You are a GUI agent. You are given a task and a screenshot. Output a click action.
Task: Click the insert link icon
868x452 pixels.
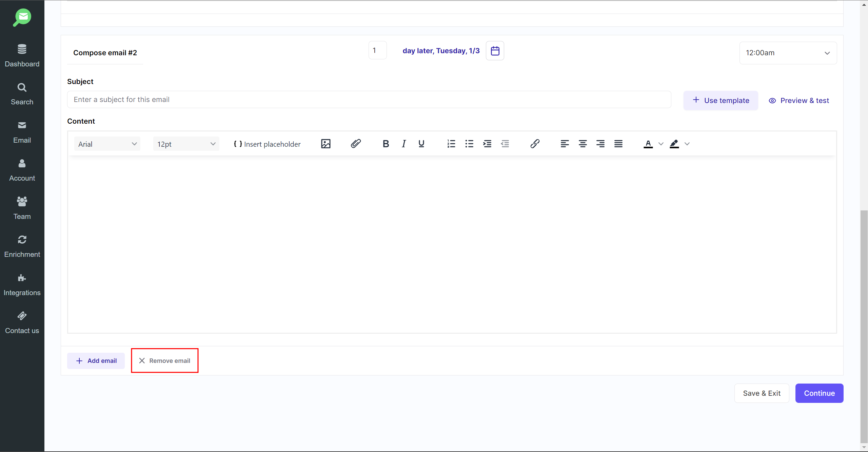(535, 144)
